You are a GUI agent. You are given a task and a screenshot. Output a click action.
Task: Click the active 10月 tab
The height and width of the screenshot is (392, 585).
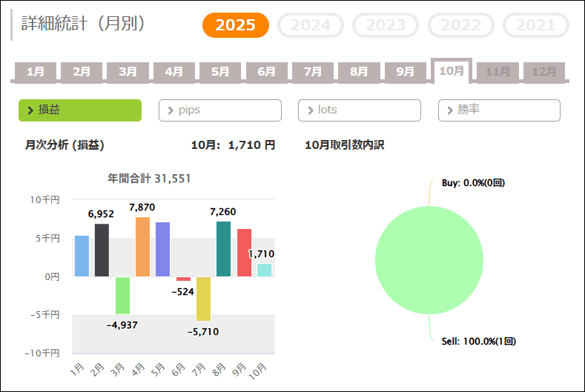point(452,71)
